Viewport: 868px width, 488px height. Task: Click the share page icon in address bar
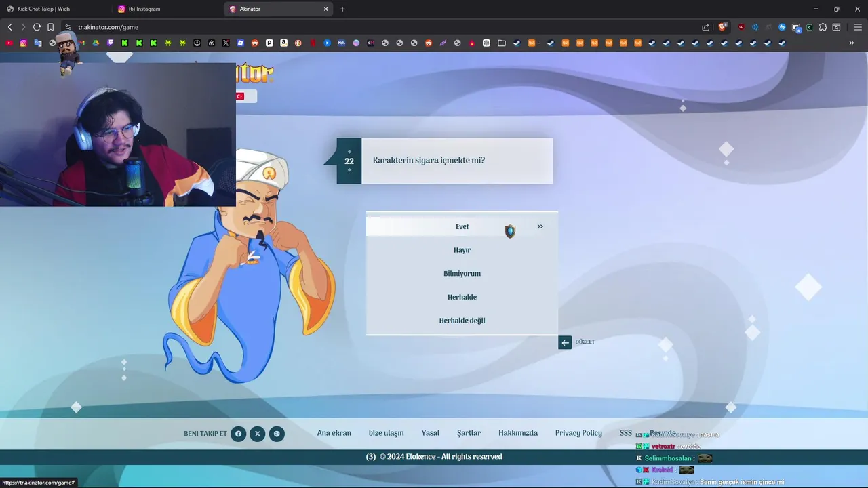point(705,27)
